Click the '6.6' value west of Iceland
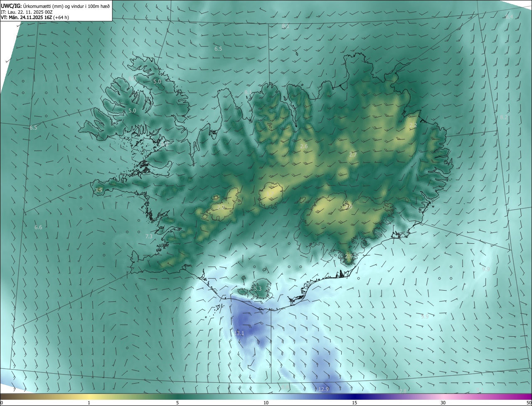This screenshot has height=406, width=532. pyautogui.click(x=38, y=227)
